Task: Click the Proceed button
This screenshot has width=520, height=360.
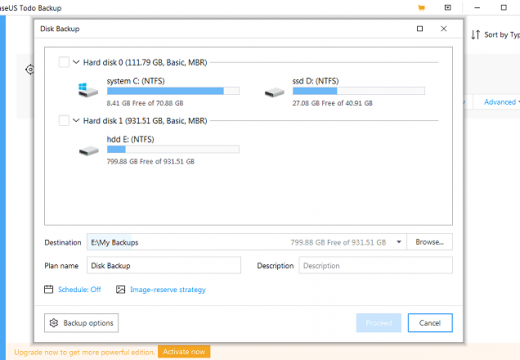Action: [x=379, y=323]
